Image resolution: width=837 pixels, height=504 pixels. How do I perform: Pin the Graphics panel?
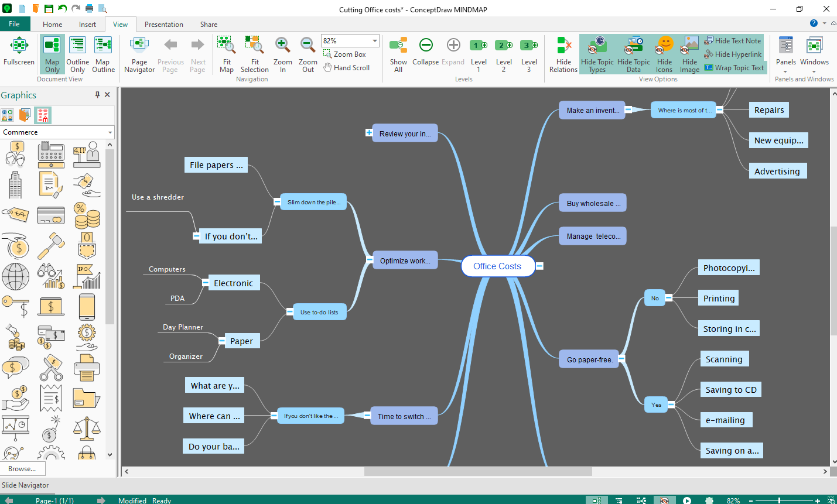tap(97, 94)
